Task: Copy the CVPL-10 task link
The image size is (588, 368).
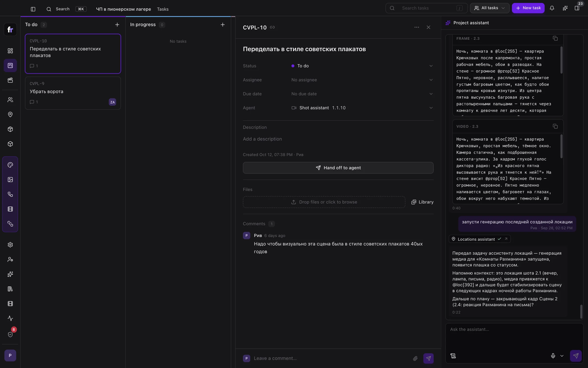Action: tap(272, 27)
